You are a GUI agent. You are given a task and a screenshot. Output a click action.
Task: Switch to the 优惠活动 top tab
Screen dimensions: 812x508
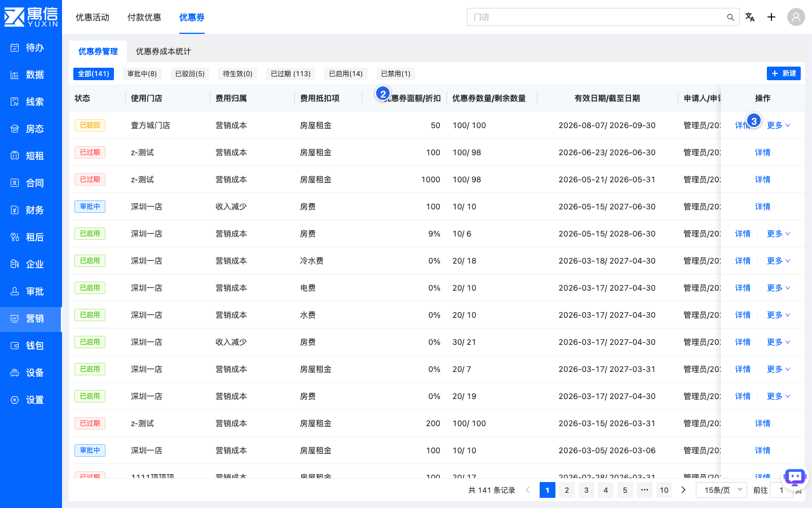[92, 17]
